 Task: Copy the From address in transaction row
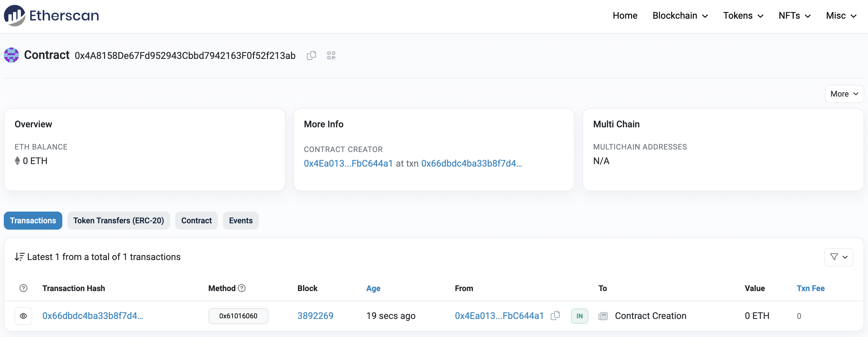(555, 316)
